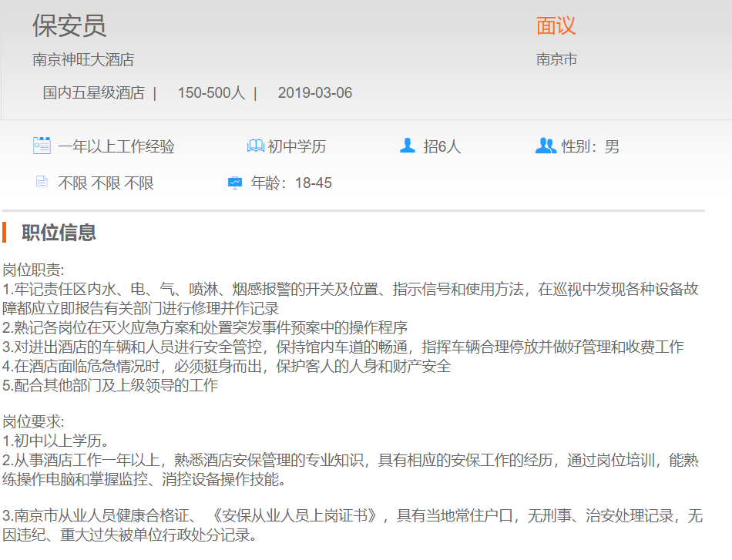Screen dimensions: 732x560
Task: Click the monitor icon beside 年龄
Action: point(235,183)
